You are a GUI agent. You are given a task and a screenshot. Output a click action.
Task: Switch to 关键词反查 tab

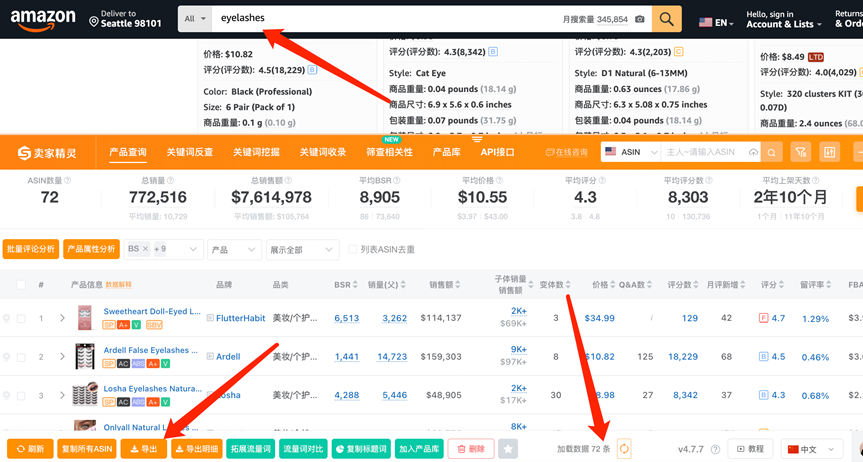coord(190,153)
